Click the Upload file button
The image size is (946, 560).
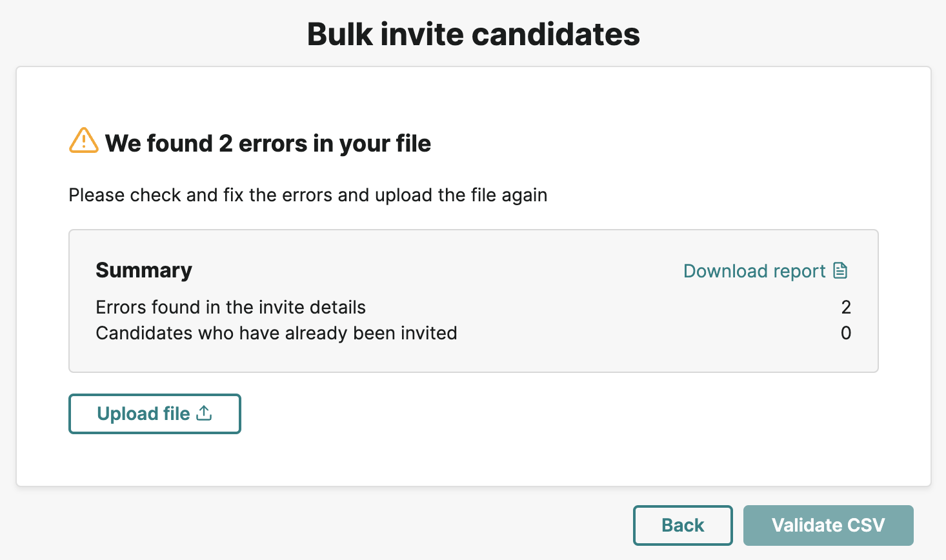coord(155,414)
